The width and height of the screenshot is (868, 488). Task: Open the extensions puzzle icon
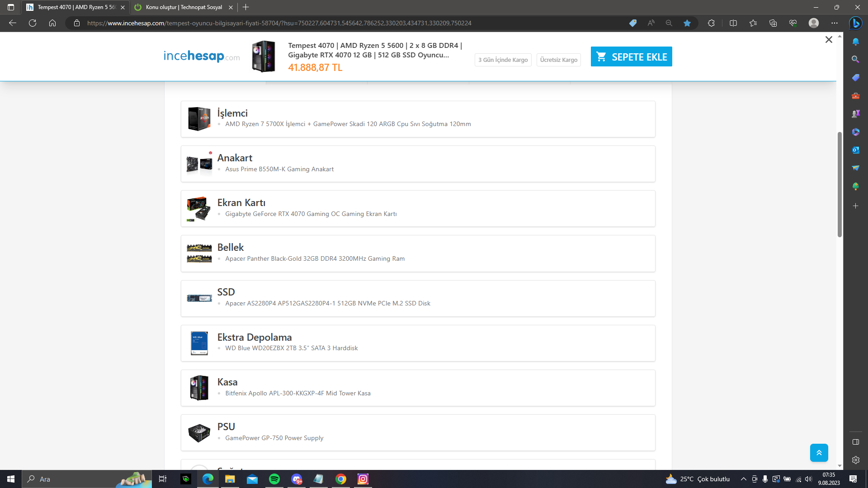[x=711, y=23]
